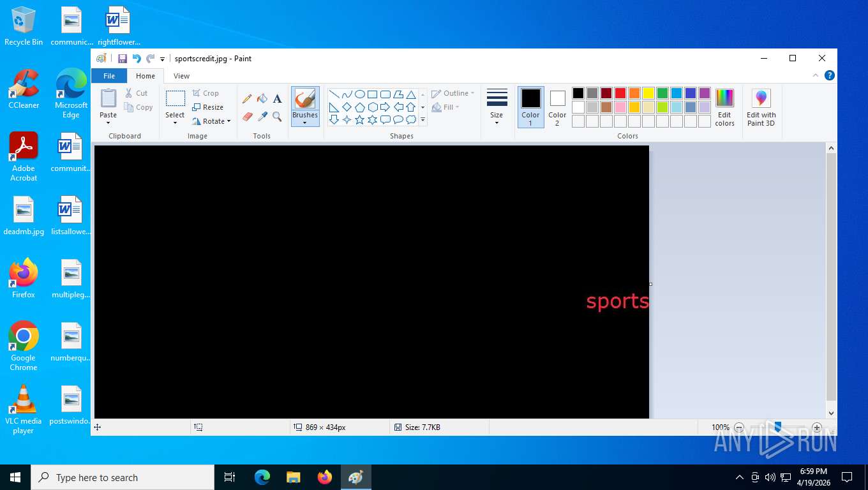
Task: Click the Undo arrow in title bar
Action: click(x=137, y=59)
